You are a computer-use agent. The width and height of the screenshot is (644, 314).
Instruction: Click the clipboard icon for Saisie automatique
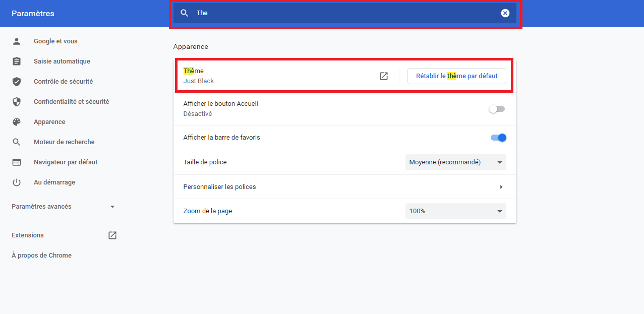pos(17,61)
